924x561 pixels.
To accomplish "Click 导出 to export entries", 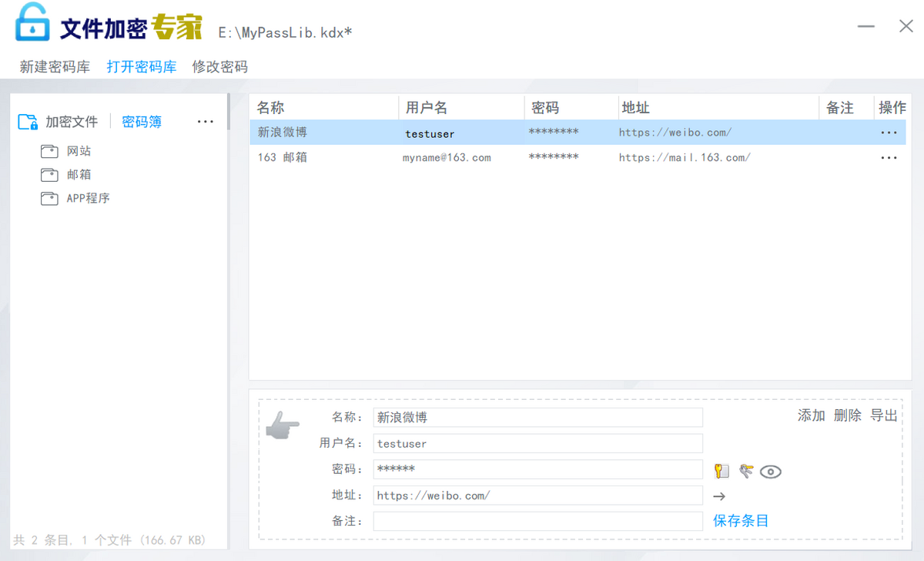I will [884, 415].
